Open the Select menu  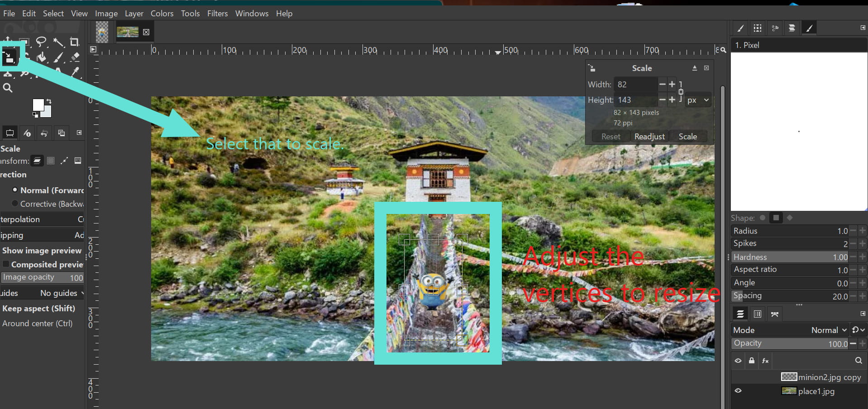tap(53, 14)
